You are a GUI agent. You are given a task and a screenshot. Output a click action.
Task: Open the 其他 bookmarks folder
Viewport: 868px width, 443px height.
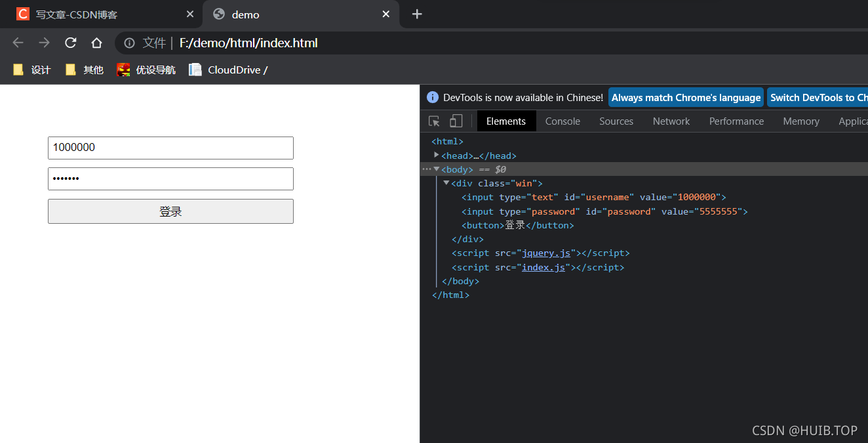[85, 70]
